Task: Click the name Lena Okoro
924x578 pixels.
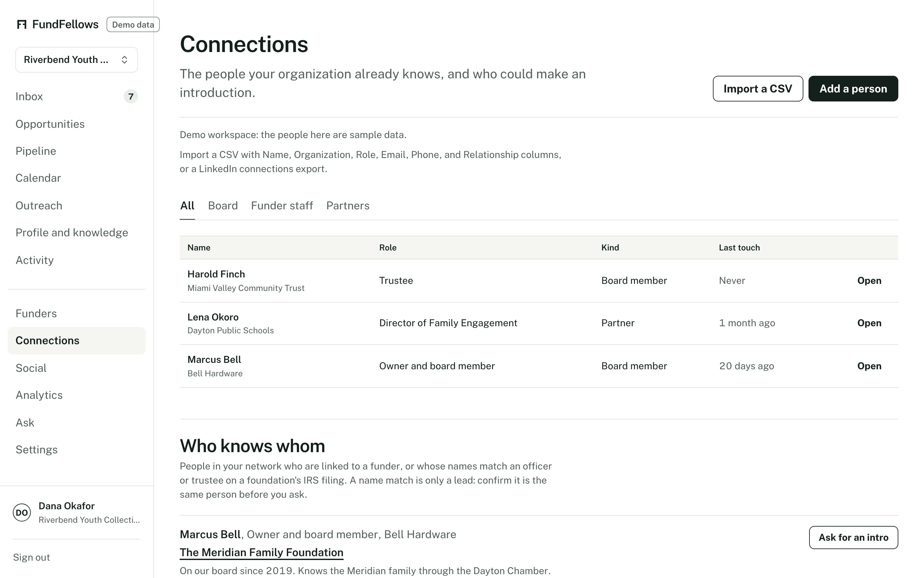Action: tap(213, 317)
